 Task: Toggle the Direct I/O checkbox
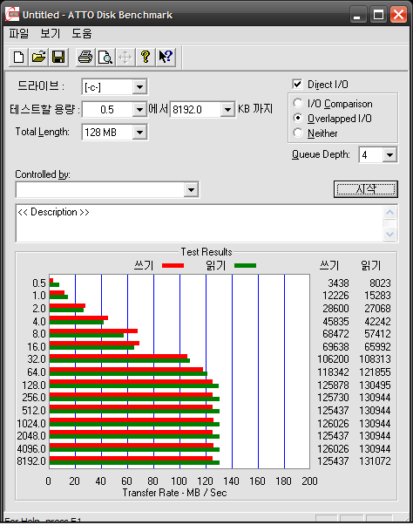[x=297, y=84]
